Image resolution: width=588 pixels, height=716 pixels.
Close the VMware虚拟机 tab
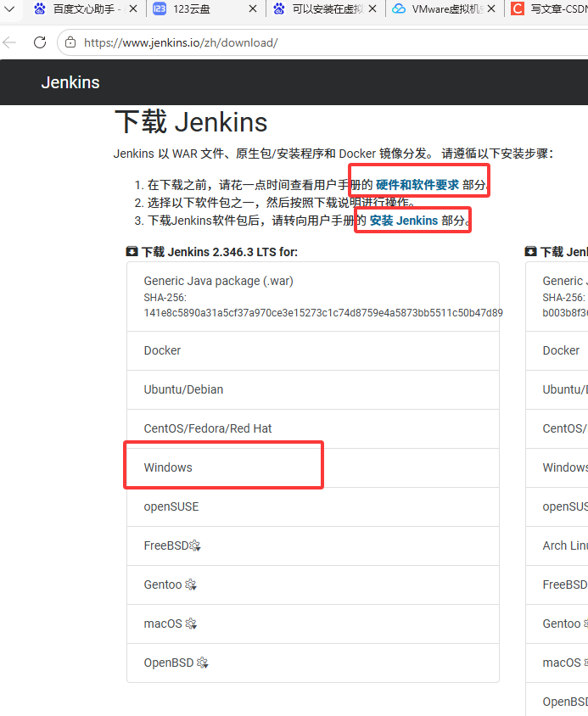click(x=491, y=8)
